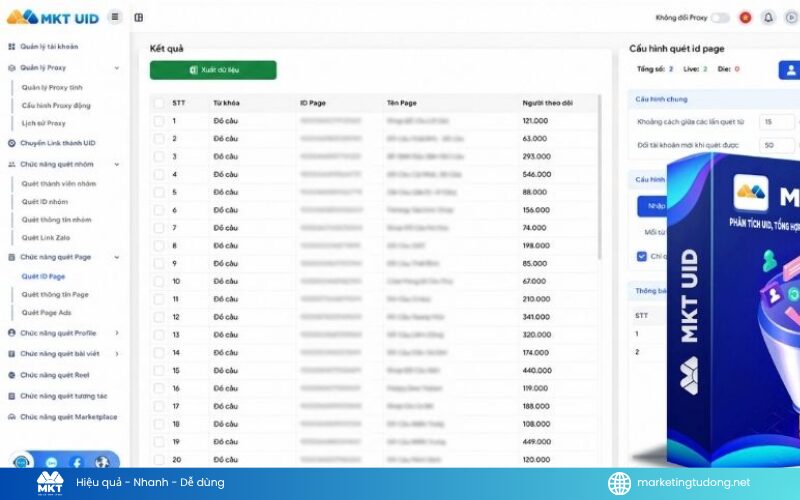
Task: Click the Excel icon on Xuất dữ liệu
Action: click(x=193, y=70)
